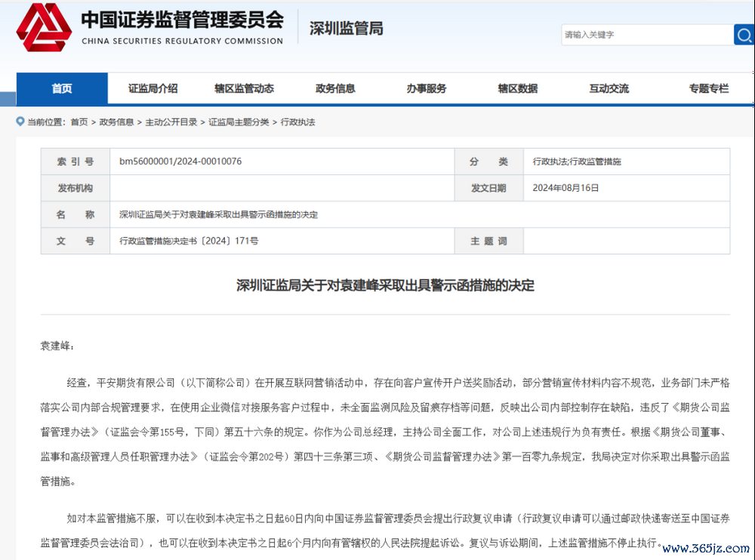
Task: Open 主动公开目录 breadcrumb link
Action: (171, 122)
